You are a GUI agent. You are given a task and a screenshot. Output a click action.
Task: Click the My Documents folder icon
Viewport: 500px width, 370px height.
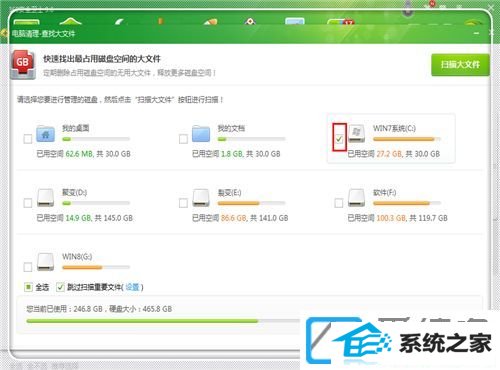pyautogui.click(x=201, y=134)
